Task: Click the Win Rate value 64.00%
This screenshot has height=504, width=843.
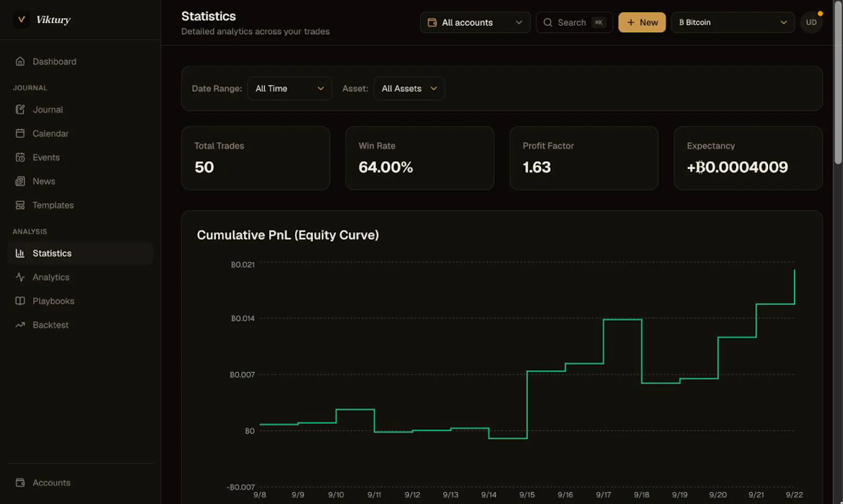Action: (x=386, y=167)
